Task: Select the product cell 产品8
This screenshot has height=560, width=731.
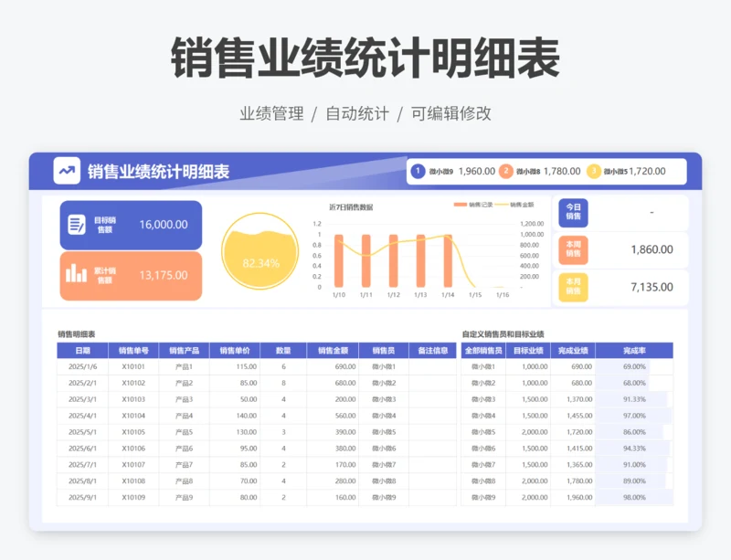Action: click(185, 481)
